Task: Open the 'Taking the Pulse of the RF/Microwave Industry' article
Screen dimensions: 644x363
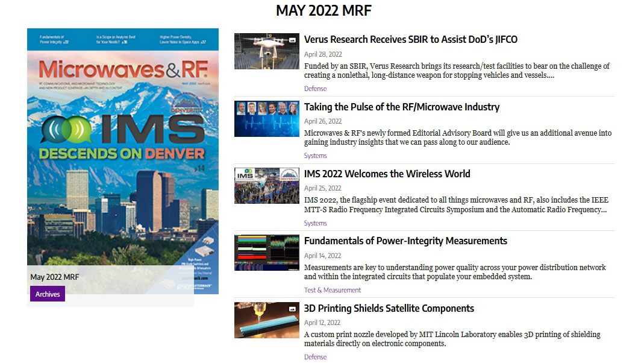Action: [401, 107]
